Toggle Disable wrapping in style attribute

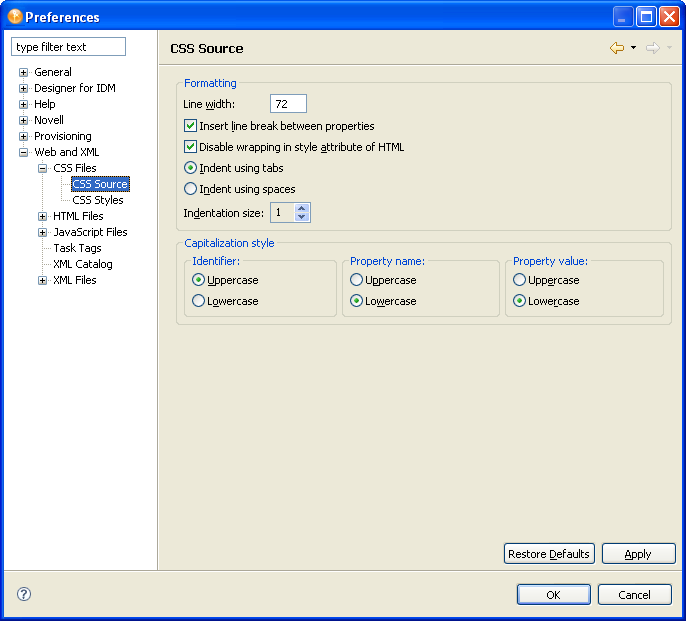pos(190,147)
